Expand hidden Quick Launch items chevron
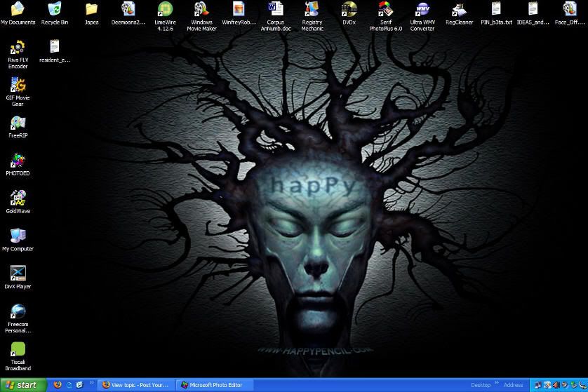 pyautogui.click(x=91, y=383)
